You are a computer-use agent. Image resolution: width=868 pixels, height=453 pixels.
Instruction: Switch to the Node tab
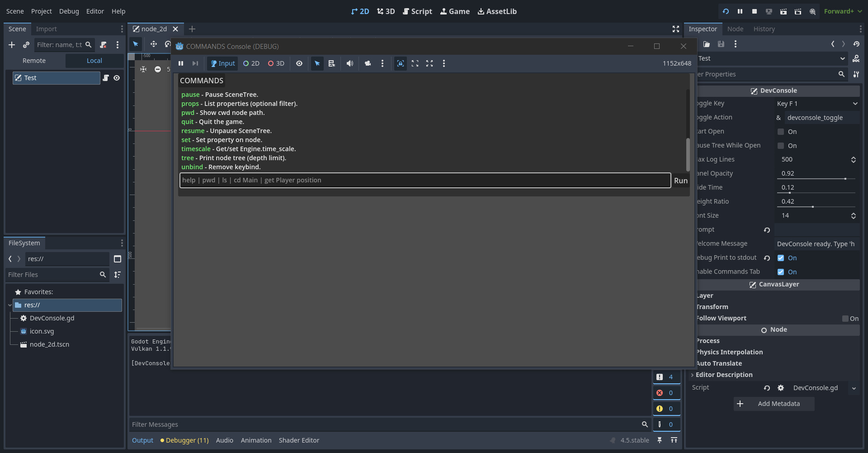pos(735,29)
